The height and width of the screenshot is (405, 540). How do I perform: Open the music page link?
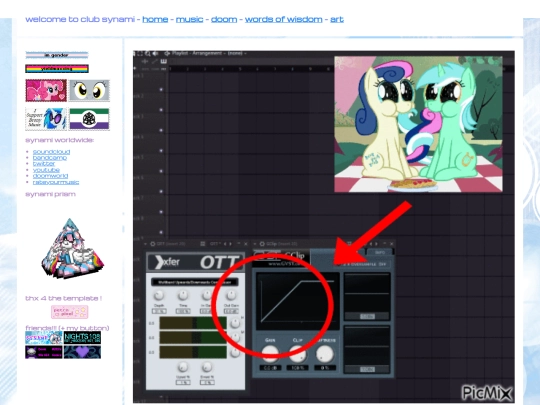[x=189, y=19]
